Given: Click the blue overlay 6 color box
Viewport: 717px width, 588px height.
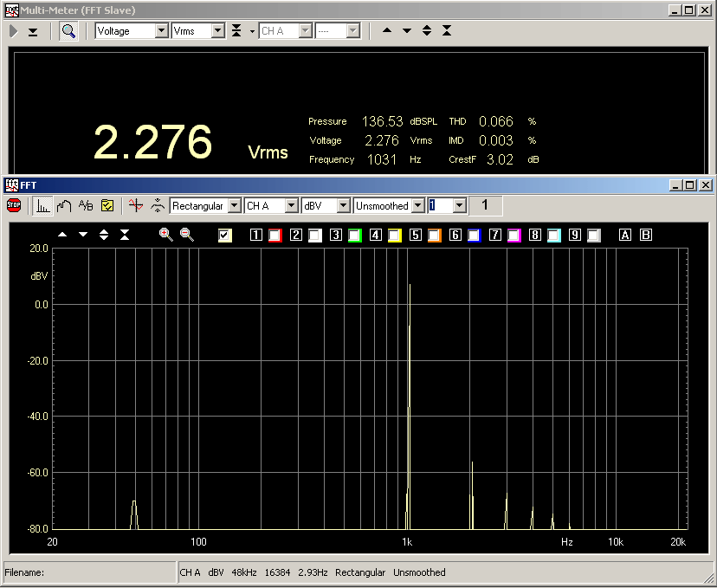Looking at the screenshot, I should pos(474,236).
